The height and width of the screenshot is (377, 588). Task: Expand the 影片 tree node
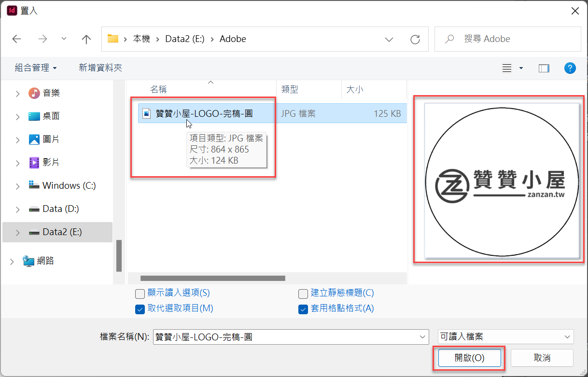[18, 163]
